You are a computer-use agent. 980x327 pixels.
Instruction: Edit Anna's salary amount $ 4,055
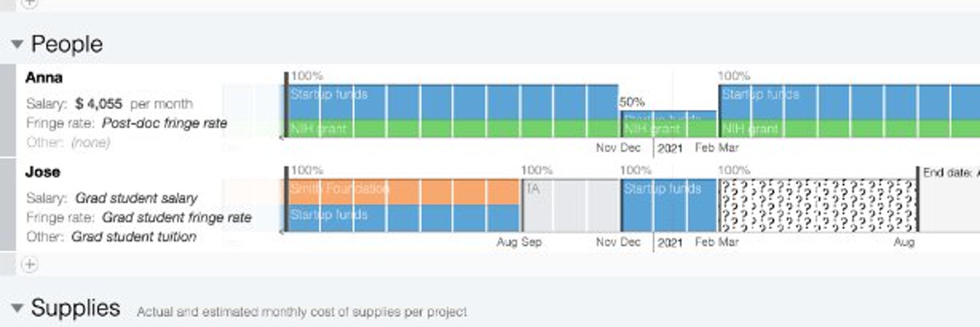101,103
